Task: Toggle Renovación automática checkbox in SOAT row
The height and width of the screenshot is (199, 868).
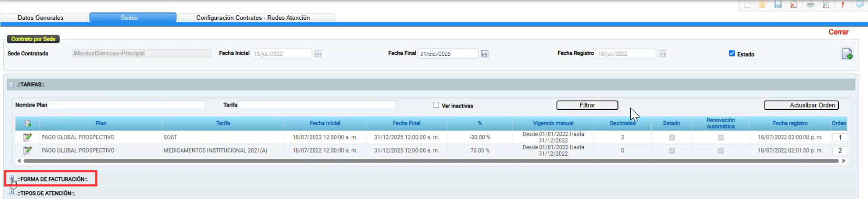Action: 721,137
